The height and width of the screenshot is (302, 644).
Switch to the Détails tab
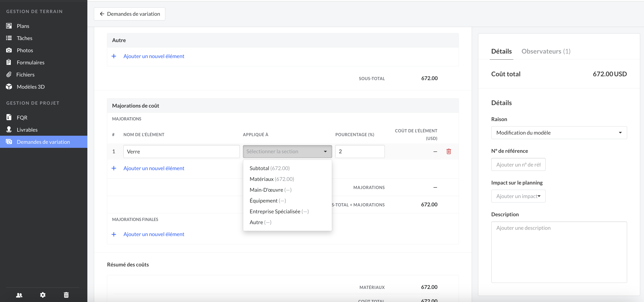501,51
